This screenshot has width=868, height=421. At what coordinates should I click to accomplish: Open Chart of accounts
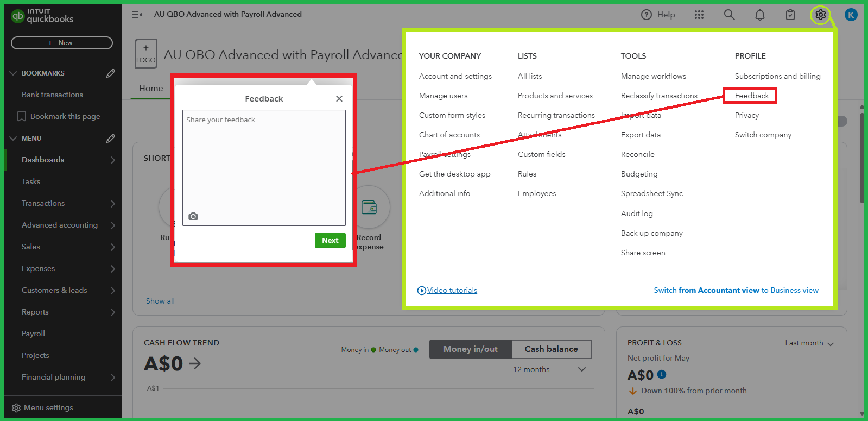(x=449, y=135)
